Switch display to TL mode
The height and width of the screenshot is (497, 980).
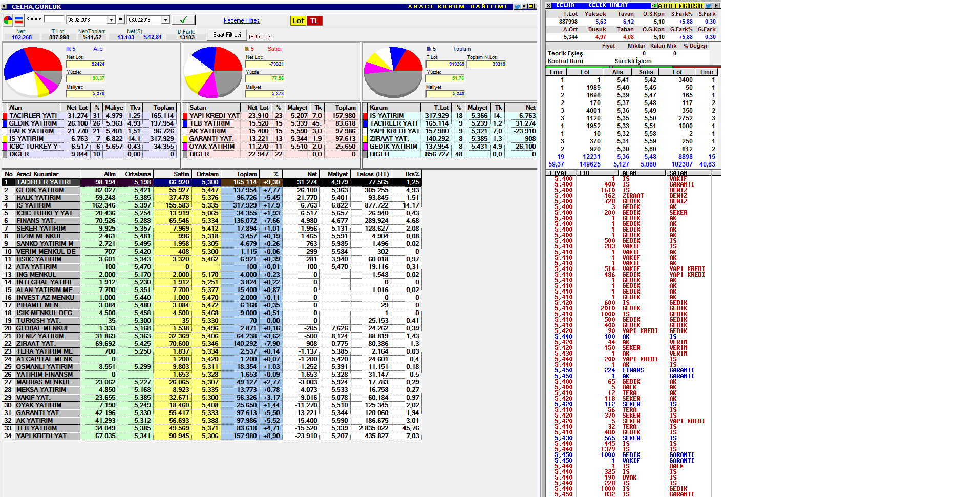click(314, 21)
